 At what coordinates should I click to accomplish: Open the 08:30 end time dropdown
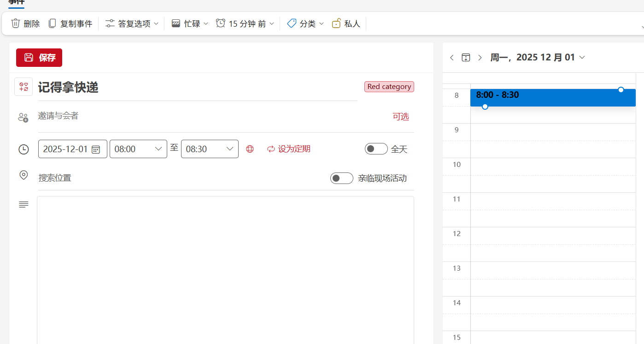(x=210, y=149)
